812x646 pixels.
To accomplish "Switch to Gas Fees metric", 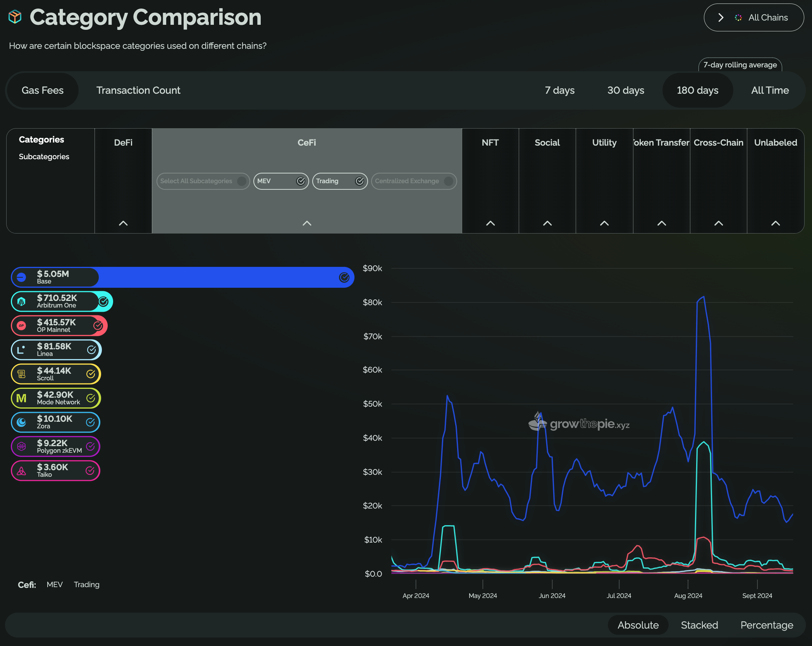I will click(x=43, y=90).
